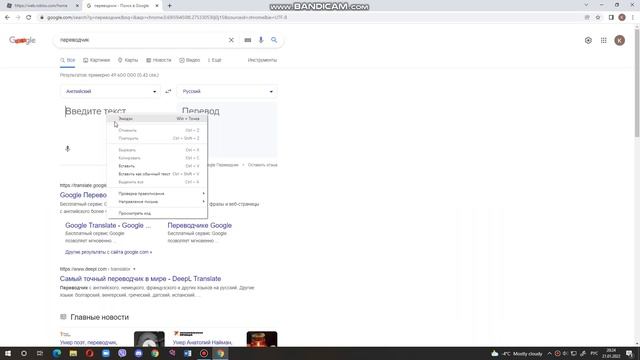
Task: Open Discord from taskbar
Action: (x=138, y=353)
